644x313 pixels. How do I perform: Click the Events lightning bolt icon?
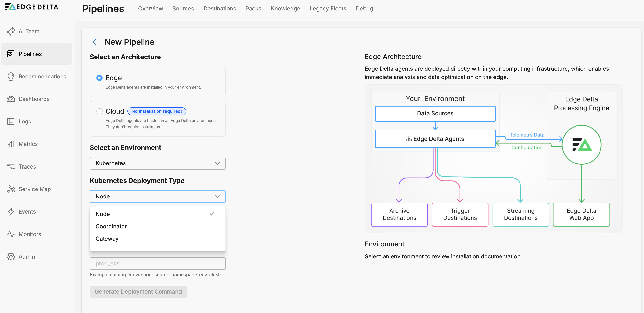pos(11,211)
